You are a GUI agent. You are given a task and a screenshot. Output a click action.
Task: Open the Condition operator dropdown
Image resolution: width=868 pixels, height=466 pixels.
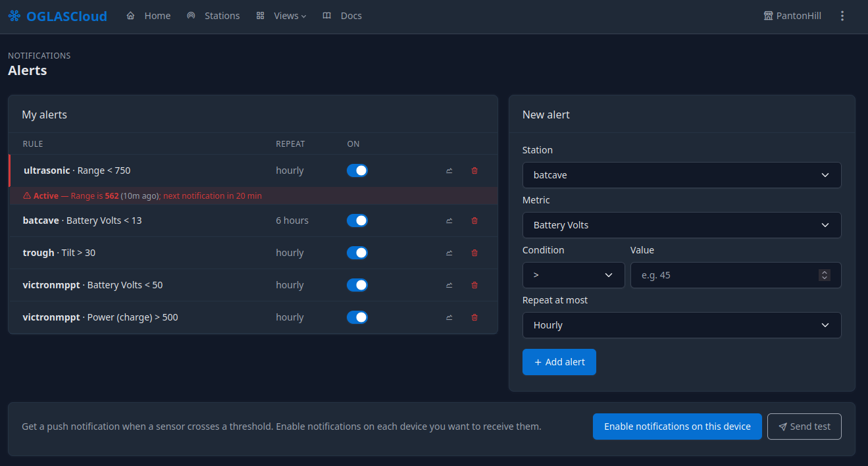click(x=574, y=275)
